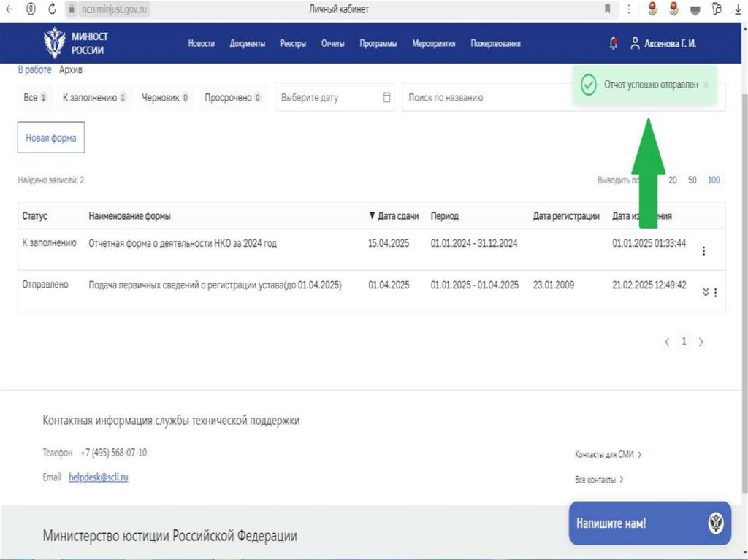Screen dimensions: 748x560
Task: Click the browser page reload icon
Action: [52, 9]
